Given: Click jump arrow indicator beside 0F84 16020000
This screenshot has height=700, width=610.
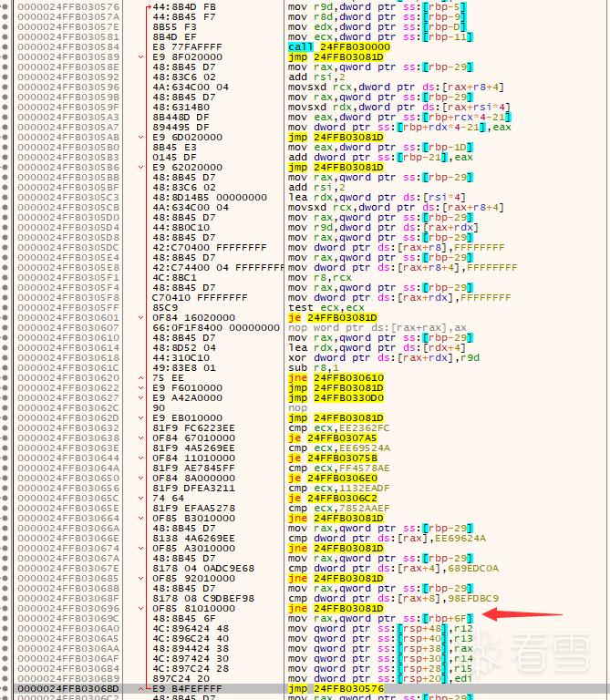Looking at the screenshot, I should (x=141, y=318).
